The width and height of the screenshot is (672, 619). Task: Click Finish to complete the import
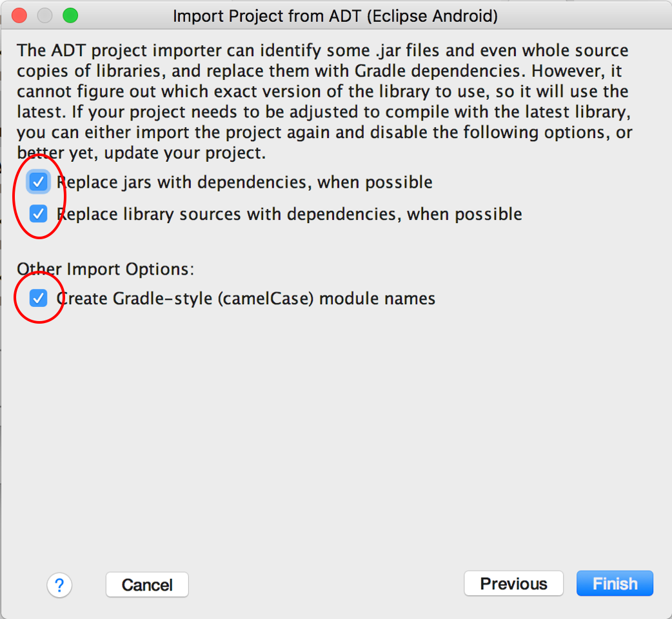click(x=615, y=584)
